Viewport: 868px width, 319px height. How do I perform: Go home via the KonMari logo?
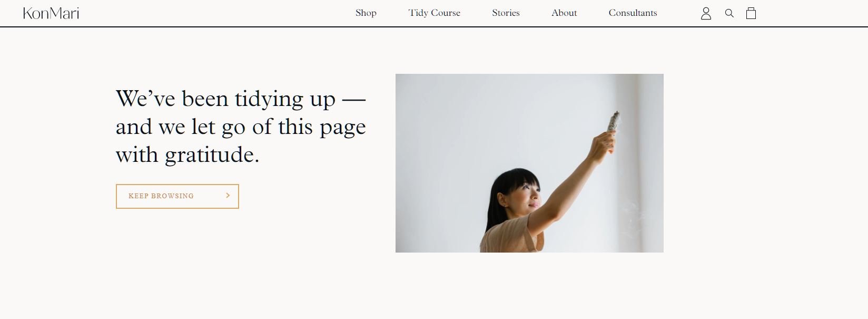pyautogui.click(x=51, y=13)
